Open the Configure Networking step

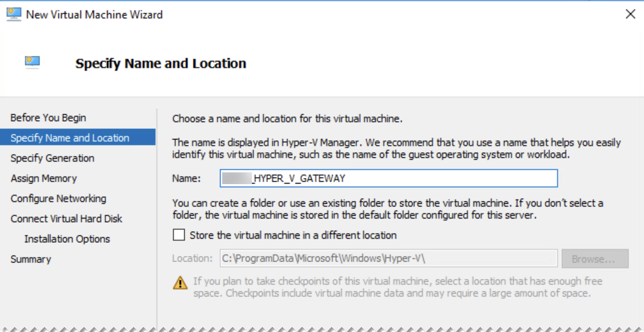58,198
